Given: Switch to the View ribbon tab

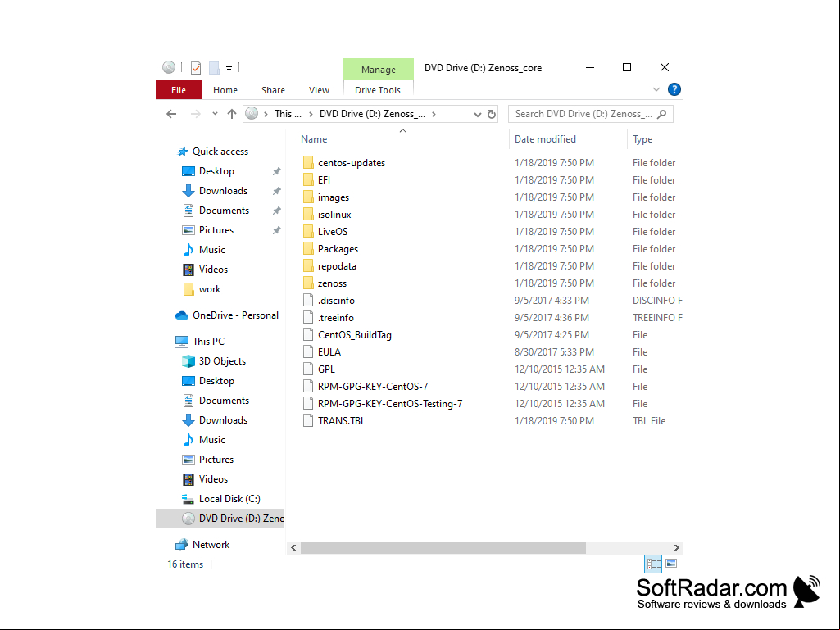Looking at the screenshot, I should [x=320, y=90].
